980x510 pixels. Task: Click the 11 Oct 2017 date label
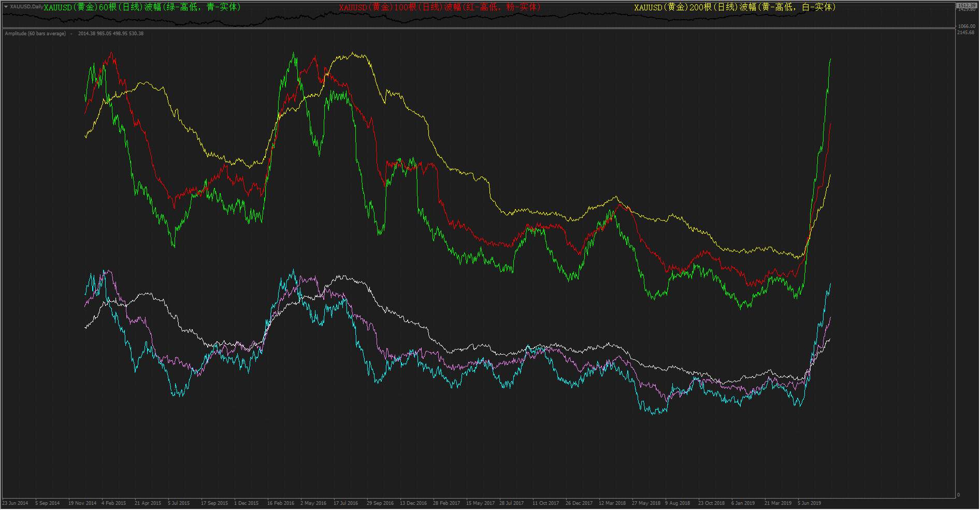click(546, 503)
